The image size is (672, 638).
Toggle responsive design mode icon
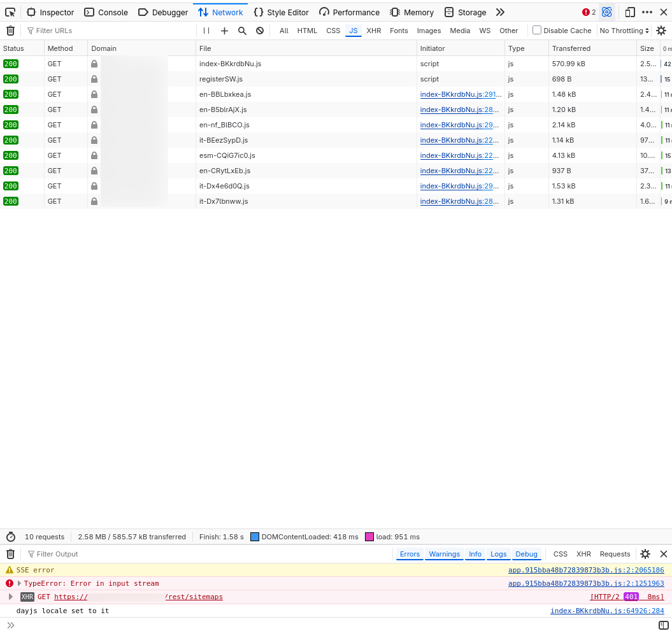coord(630,12)
